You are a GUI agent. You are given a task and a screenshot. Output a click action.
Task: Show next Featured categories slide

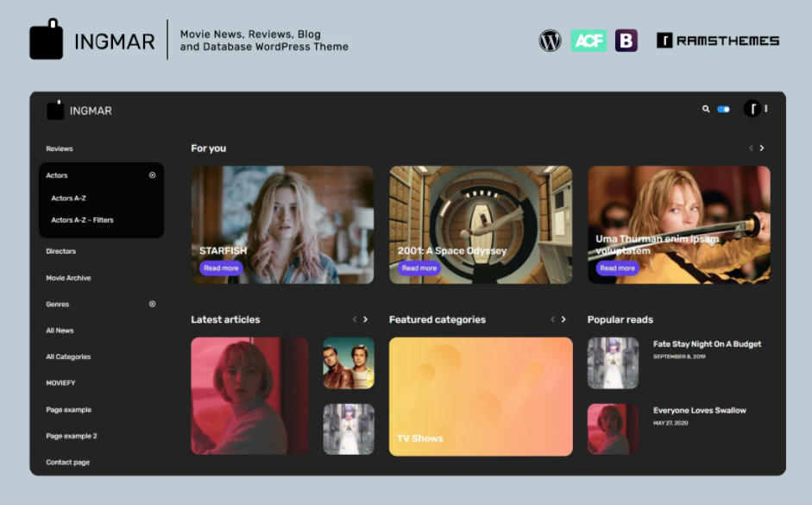(564, 319)
